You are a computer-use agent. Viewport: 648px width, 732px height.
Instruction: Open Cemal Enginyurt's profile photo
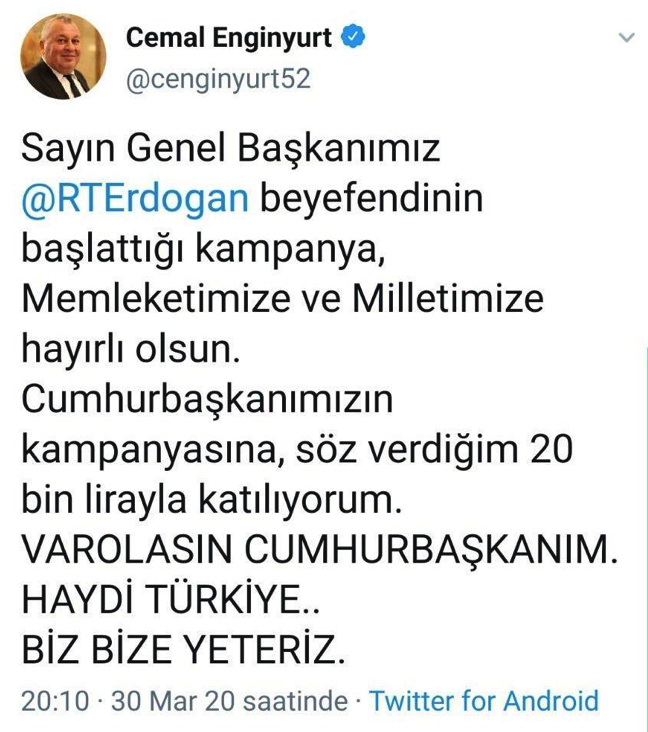[x=63, y=56]
